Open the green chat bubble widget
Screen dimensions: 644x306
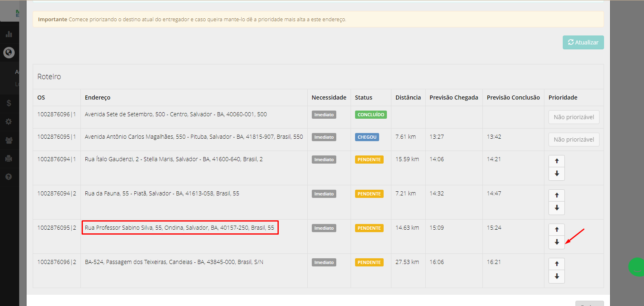click(636, 267)
